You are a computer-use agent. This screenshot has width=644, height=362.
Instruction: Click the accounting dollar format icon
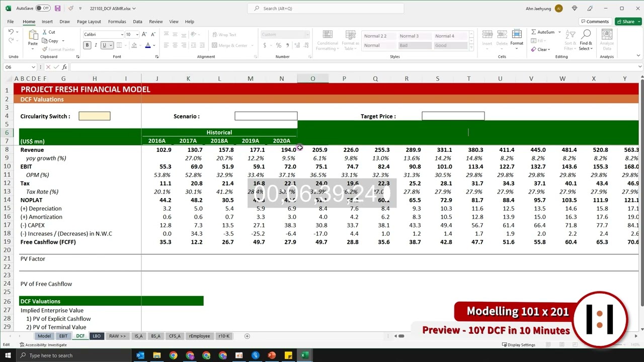[265, 45]
